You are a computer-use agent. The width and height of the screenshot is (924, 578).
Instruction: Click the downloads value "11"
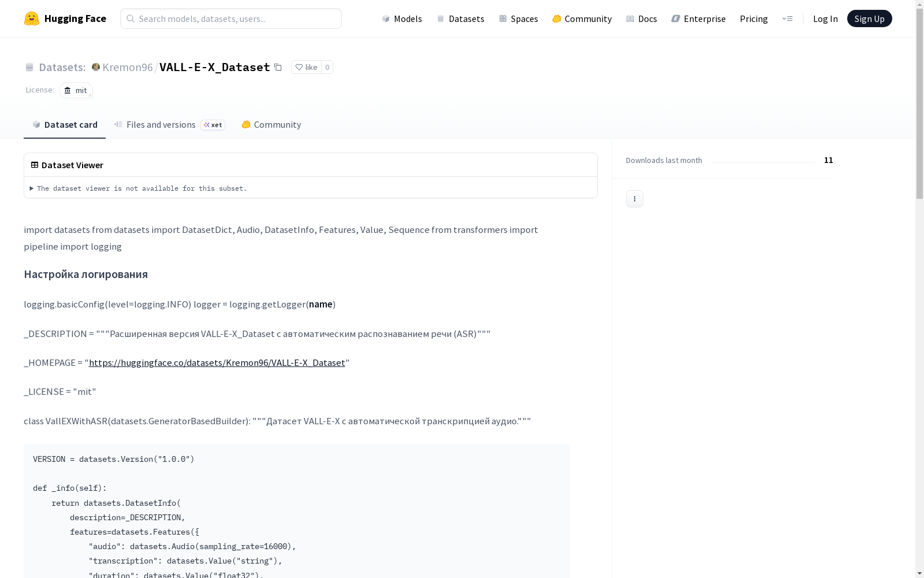(x=829, y=160)
